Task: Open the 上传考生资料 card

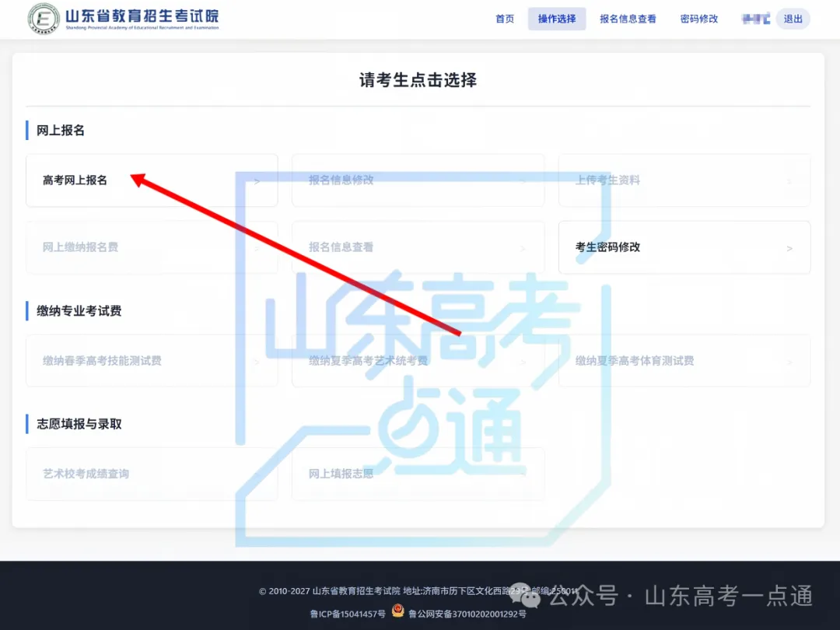Action: click(x=684, y=180)
